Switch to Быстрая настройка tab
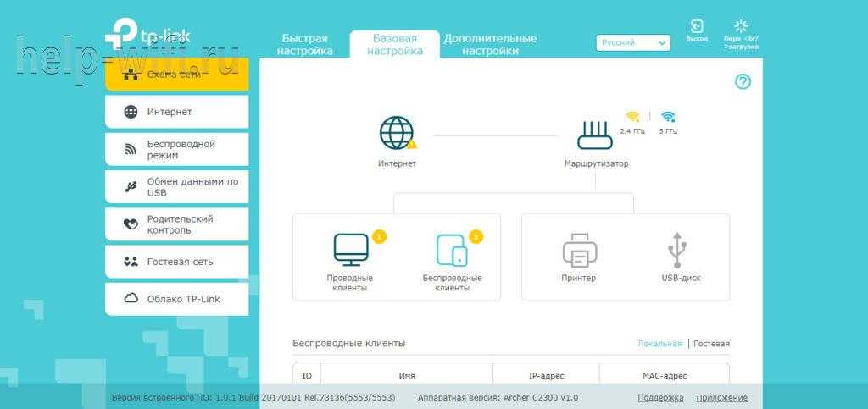 tap(304, 45)
